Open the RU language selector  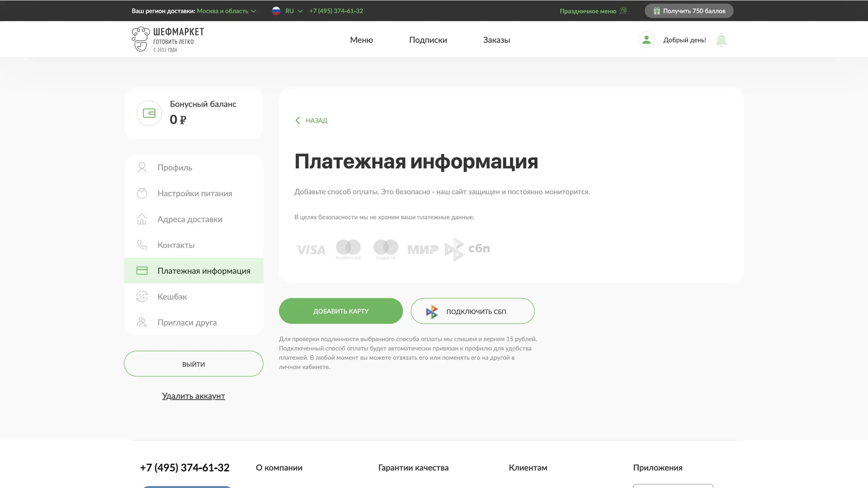pyautogui.click(x=289, y=11)
